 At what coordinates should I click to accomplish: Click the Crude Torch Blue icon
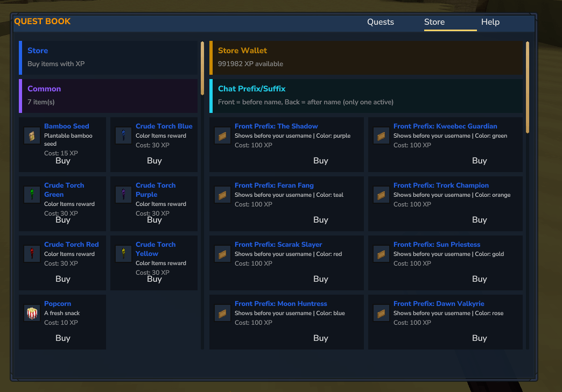tap(123, 136)
